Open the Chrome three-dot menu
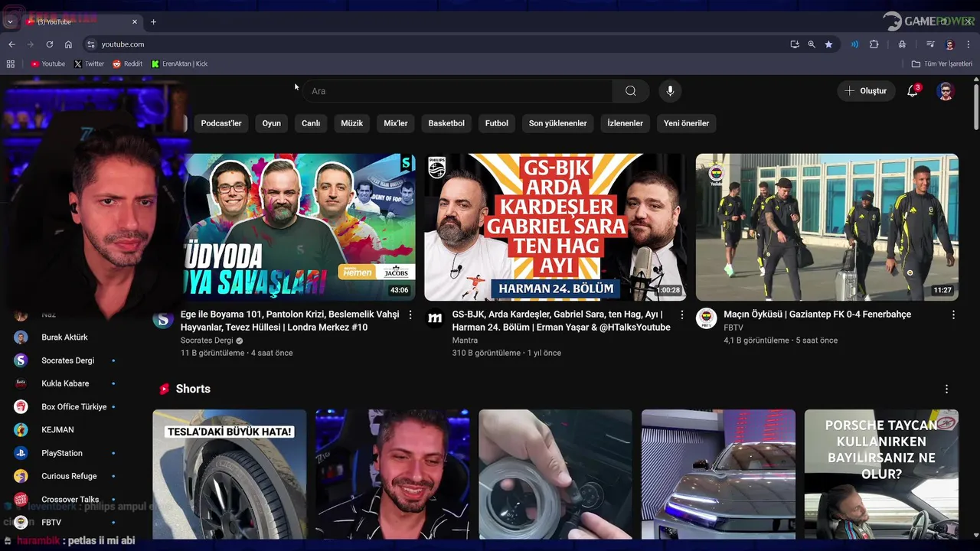Image resolution: width=980 pixels, height=551 pixels. click(x=969, y=44)
